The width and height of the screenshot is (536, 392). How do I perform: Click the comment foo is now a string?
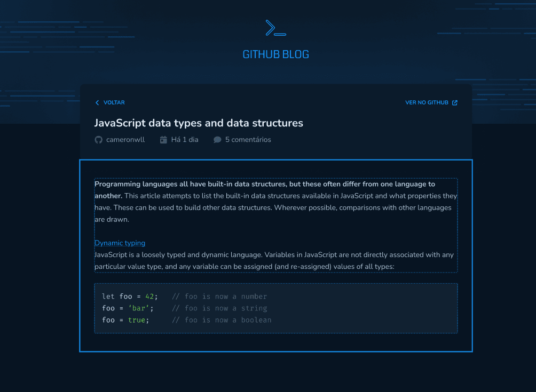pos(219,308)
